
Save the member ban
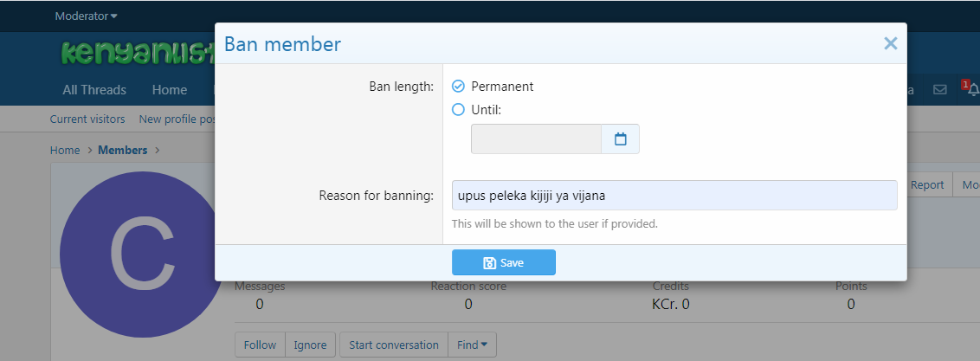pos(504,262)
